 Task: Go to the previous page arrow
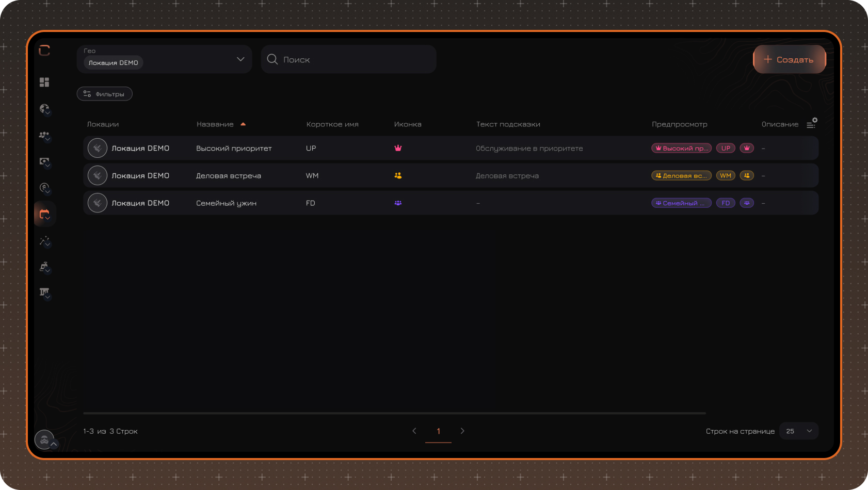tap(414, 431)
